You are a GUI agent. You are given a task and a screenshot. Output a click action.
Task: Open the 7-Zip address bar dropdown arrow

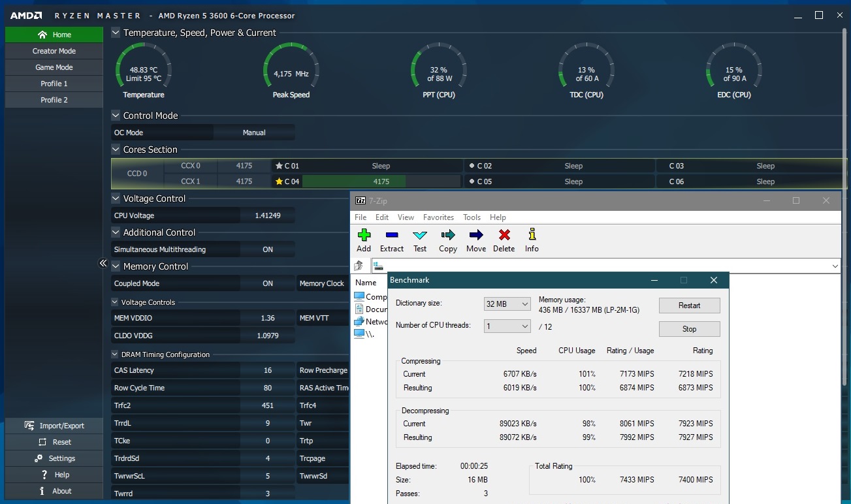[x=835, y=266]
